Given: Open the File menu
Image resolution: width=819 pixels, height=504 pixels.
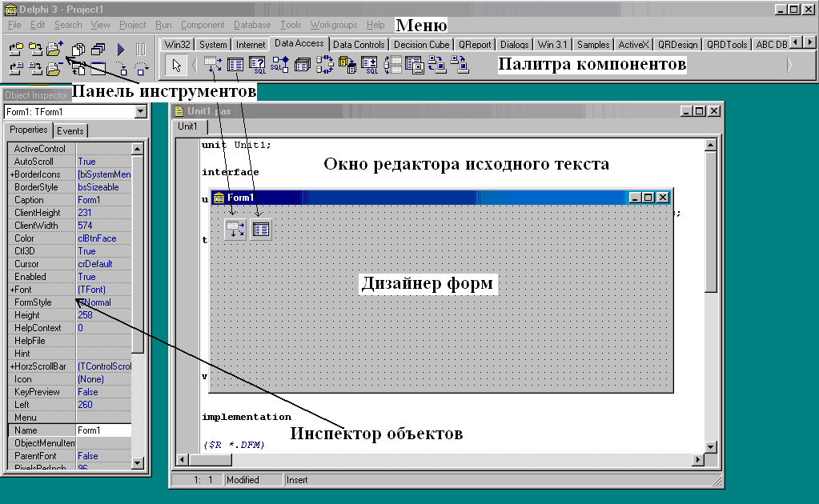Looking at the screenshot, I should 14,25.
